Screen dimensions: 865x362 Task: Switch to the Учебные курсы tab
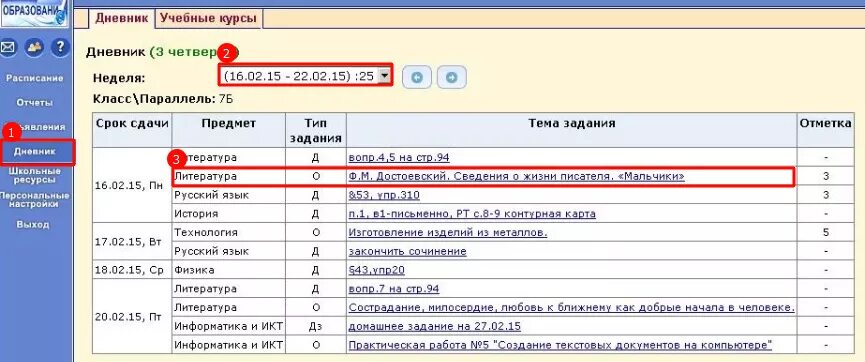point(208,18)
